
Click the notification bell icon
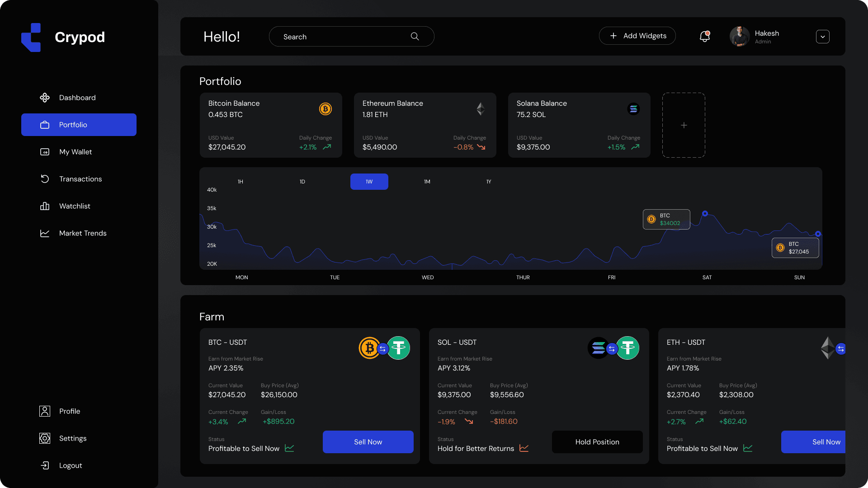point(704,36)
